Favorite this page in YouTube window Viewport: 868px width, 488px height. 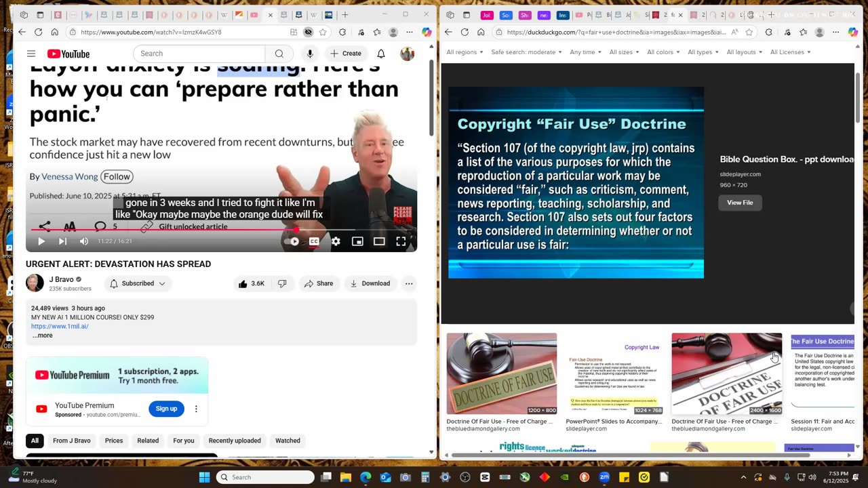coord(323,32)
